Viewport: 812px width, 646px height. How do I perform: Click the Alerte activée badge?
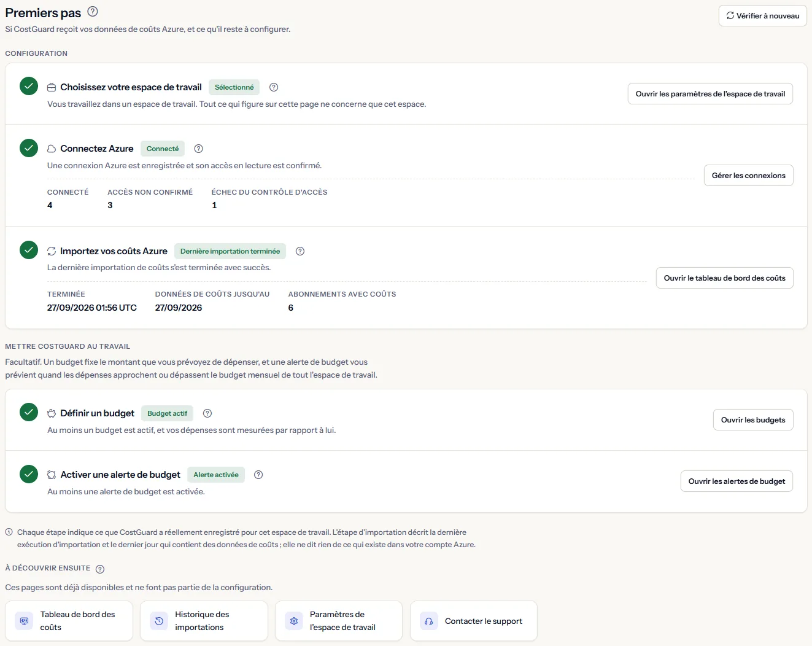coord(216,475)
